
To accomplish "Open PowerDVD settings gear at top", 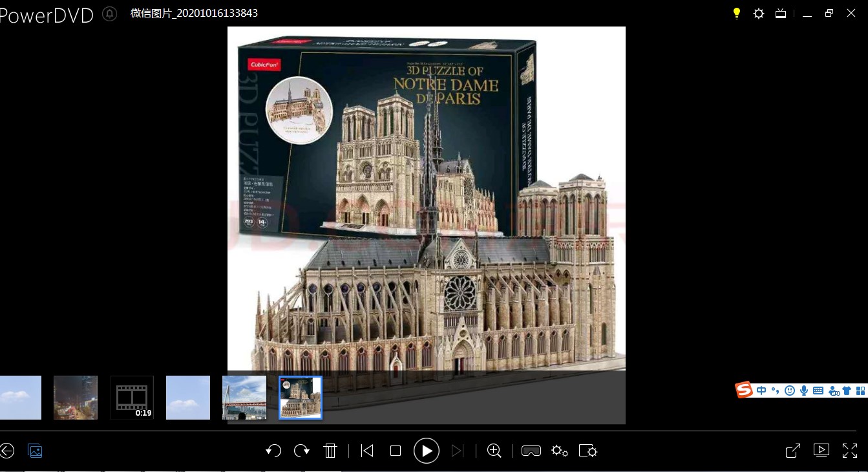I will (759, 14).
